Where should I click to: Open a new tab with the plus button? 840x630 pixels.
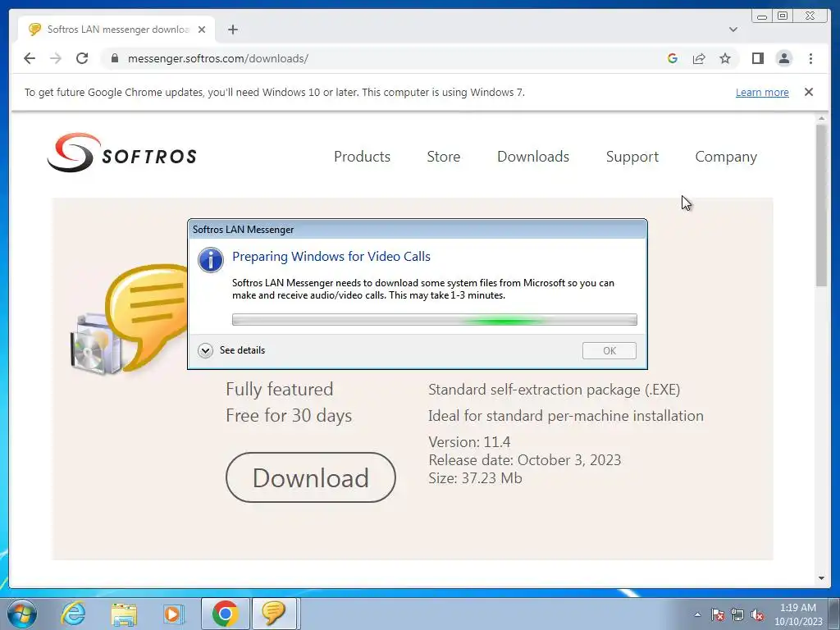coord(232,30)
